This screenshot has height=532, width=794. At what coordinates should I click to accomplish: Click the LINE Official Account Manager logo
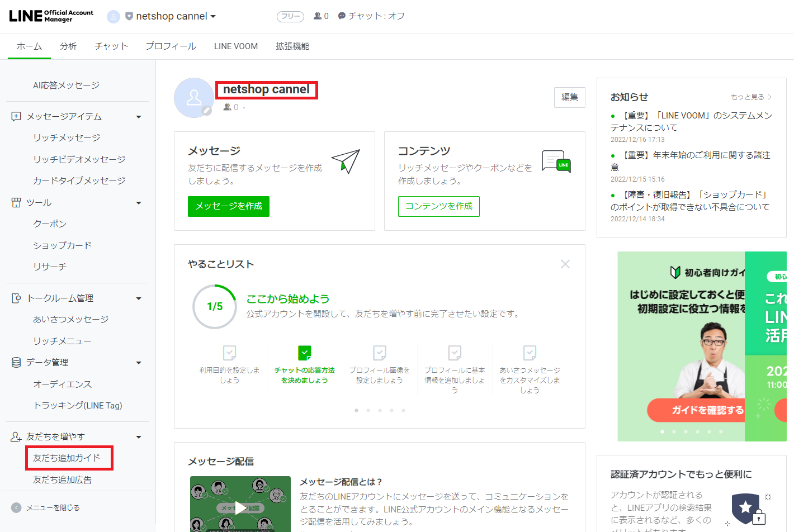click(51, 16)
